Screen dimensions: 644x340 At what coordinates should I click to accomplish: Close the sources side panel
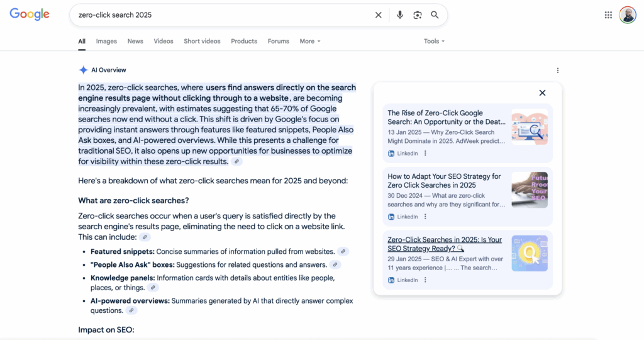tap(542, 93)
